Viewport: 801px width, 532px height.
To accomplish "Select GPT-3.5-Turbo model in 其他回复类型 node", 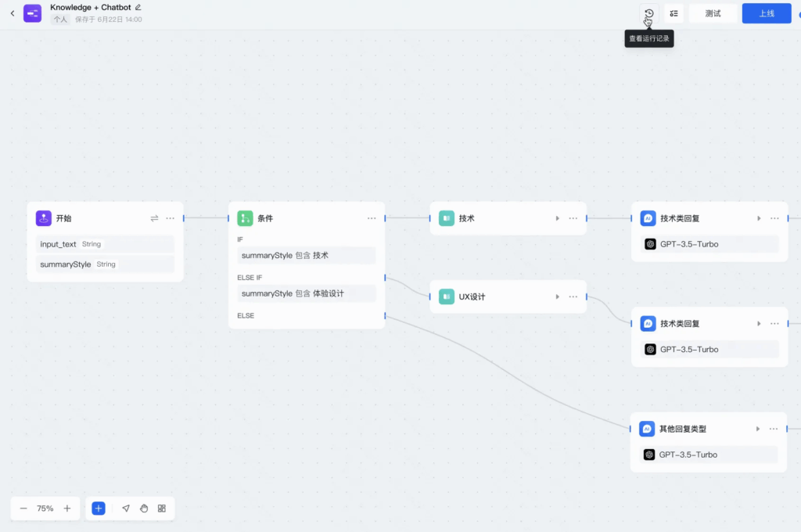I will coord(709,455).
